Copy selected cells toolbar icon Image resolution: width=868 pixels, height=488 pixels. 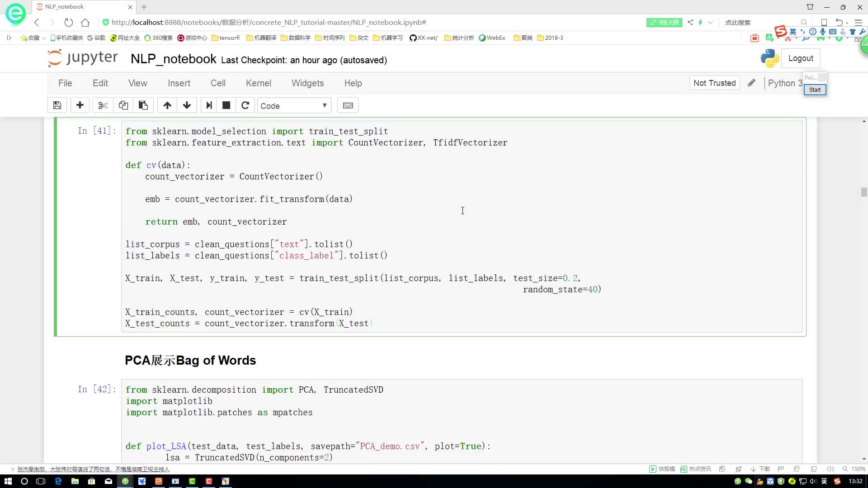[x=123, y=105]
